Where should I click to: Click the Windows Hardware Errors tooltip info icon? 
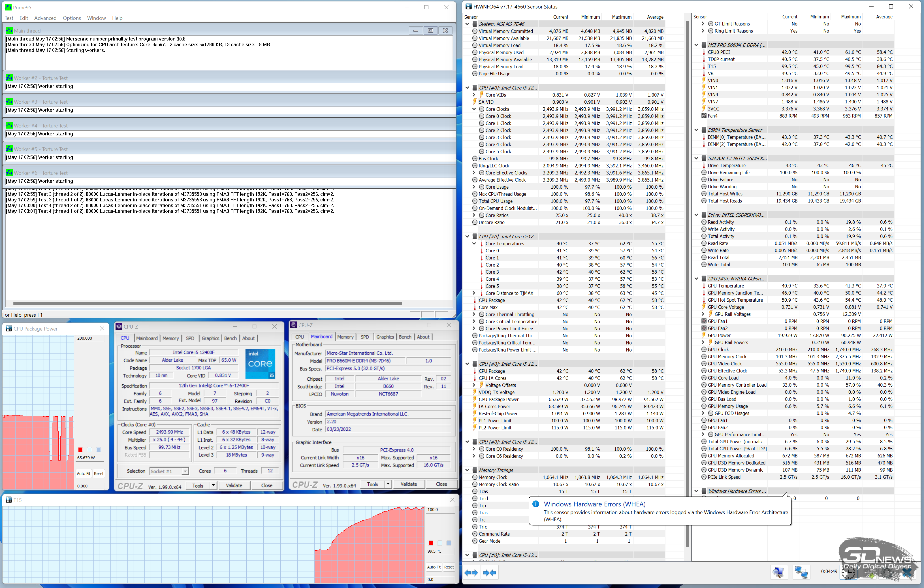tap(536, 504)
